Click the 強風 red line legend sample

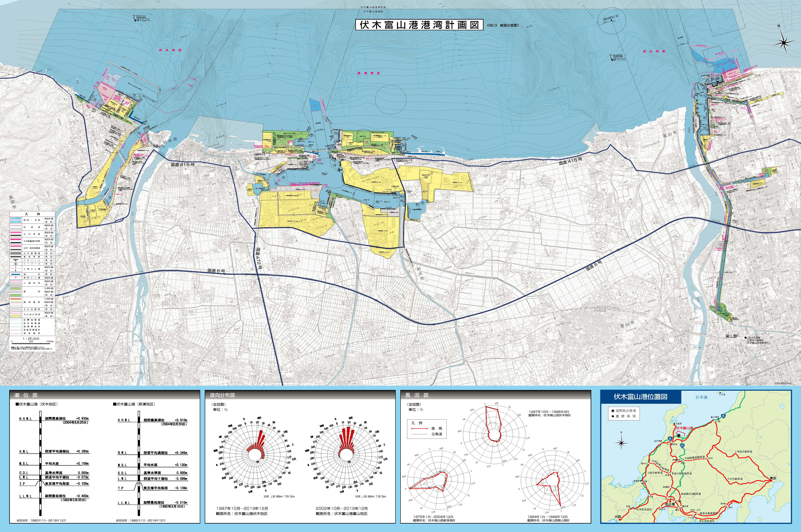point(420,429)
